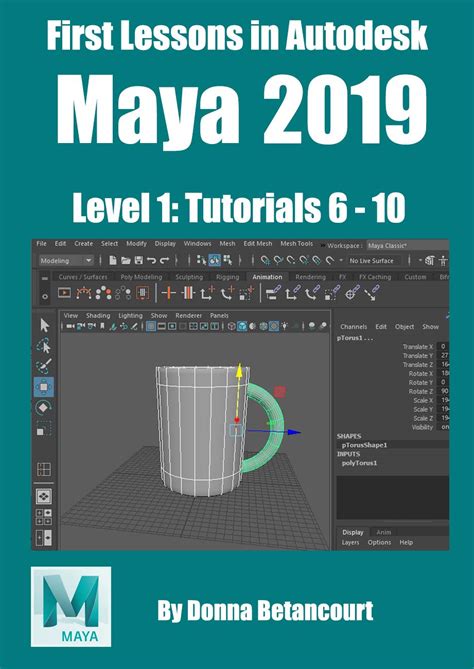This screenshot has height=669, width=474.
Task: Click the Ghost Selected shelf icon
Action: (103, 293)
